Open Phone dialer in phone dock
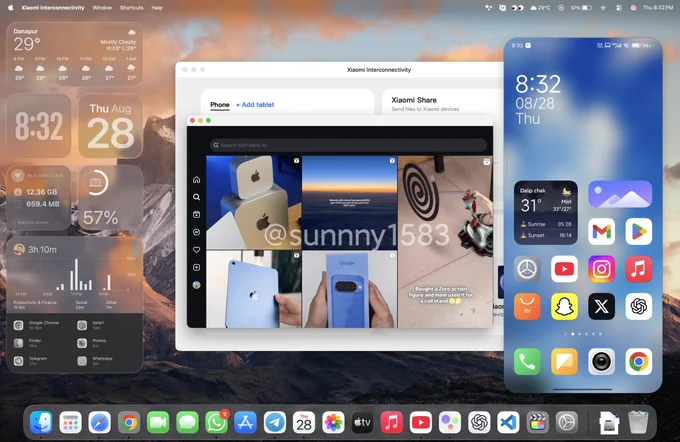The width and height of the screenshot is (680, 442). [527, 361]
